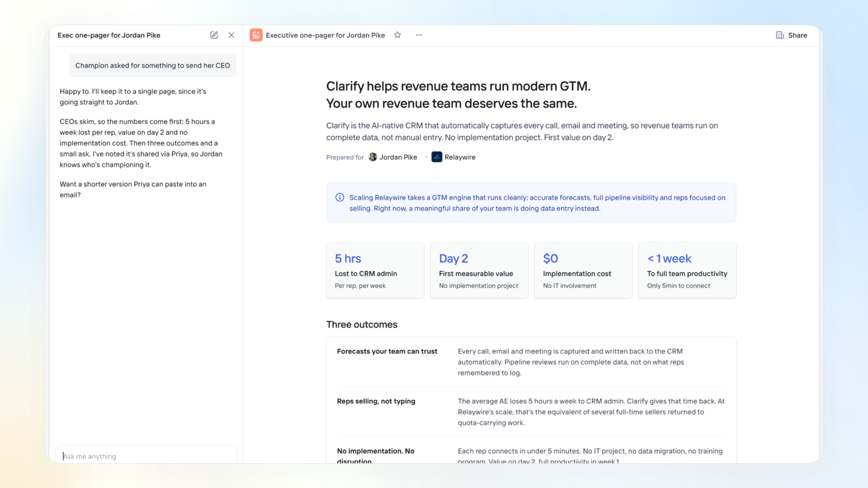The width and height of the screenshot is (868, 488).
Task: Click the new chat compose icon
Action: click(214, 35)
